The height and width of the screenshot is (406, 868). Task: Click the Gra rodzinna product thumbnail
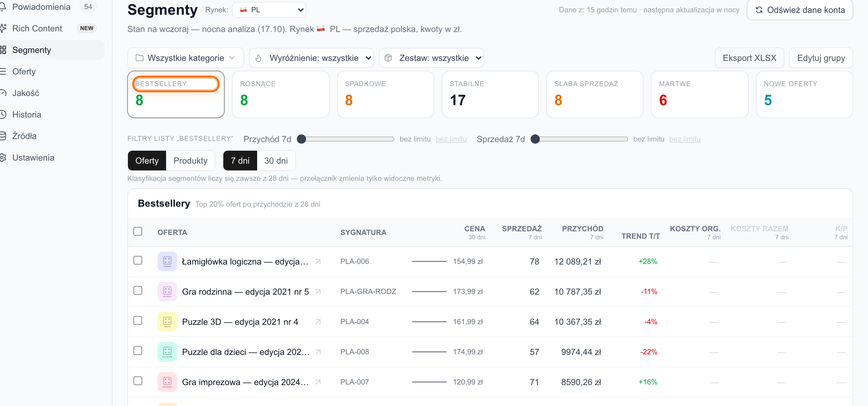click(167, 292)
